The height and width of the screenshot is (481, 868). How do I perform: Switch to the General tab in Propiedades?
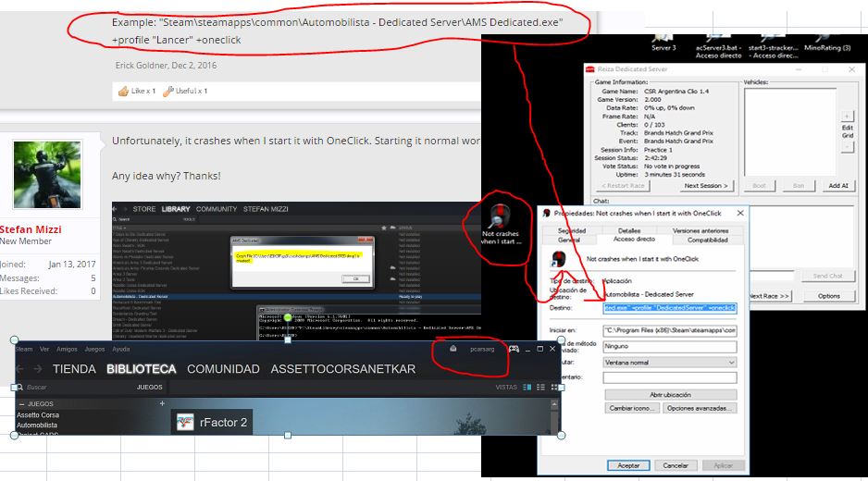click(569, 240)
